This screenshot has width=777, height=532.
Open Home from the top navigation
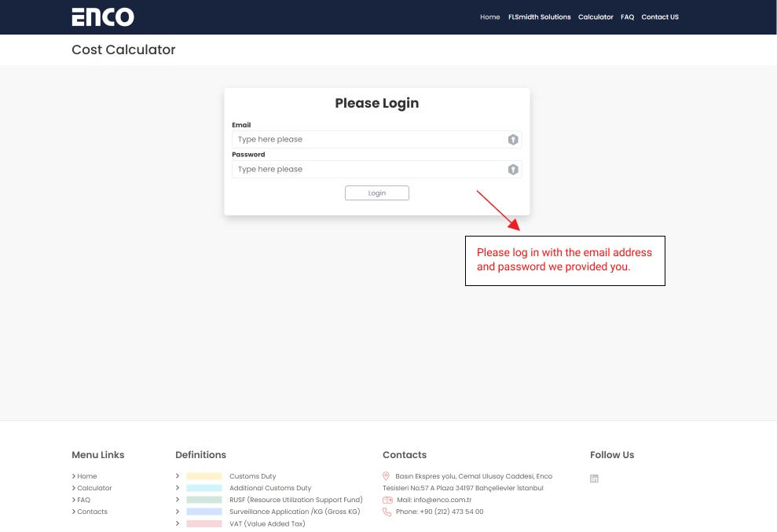coord(489,17)
